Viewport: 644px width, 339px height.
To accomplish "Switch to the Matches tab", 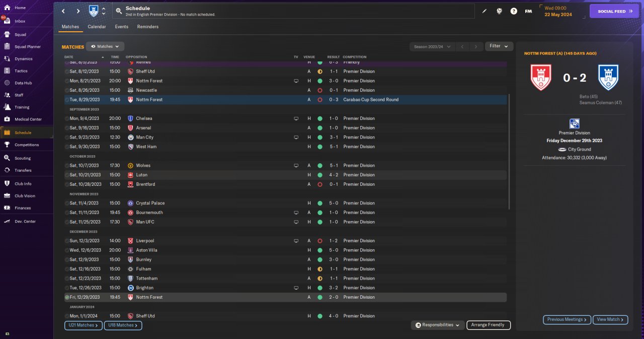I will 70,27.
